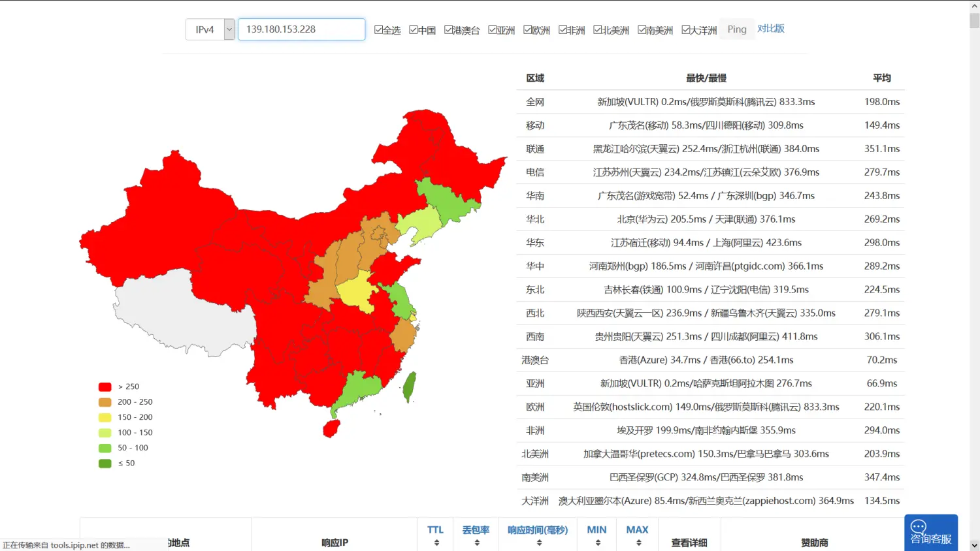Disable the 港澳台 region checkbox

click(448, 30)
